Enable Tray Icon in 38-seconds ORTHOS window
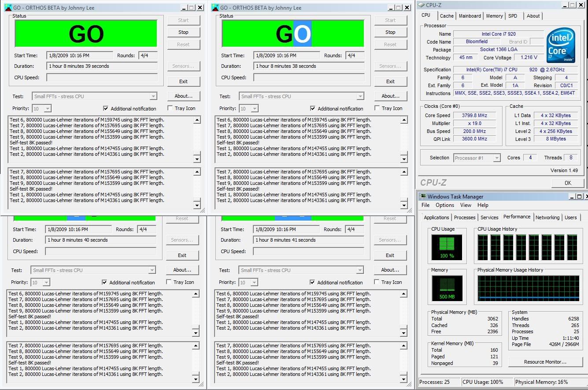The height and width of the screenshot is (390, 588). pos(377,108)
